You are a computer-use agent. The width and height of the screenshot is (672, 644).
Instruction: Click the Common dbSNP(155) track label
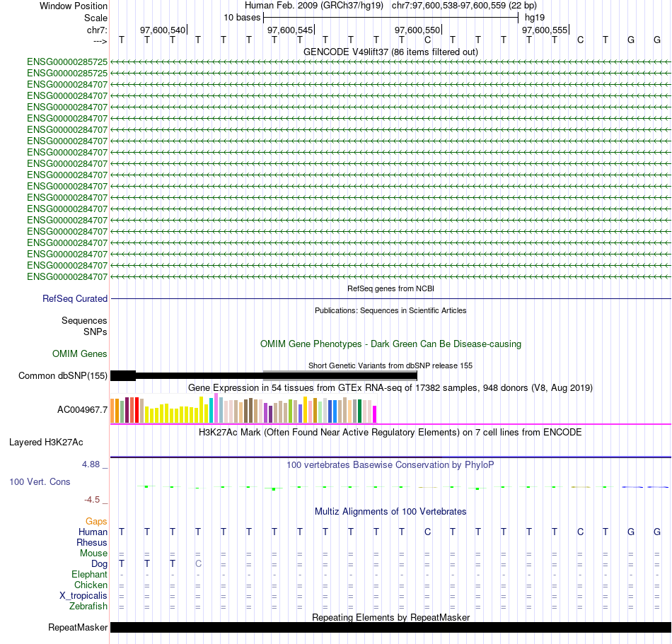tap(62, 375)
